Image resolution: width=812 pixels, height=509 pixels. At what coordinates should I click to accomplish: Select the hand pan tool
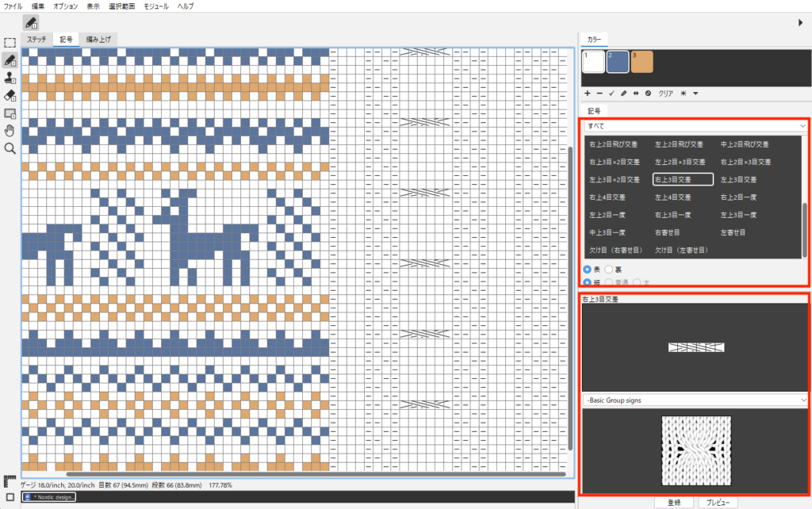coord(10,131)
